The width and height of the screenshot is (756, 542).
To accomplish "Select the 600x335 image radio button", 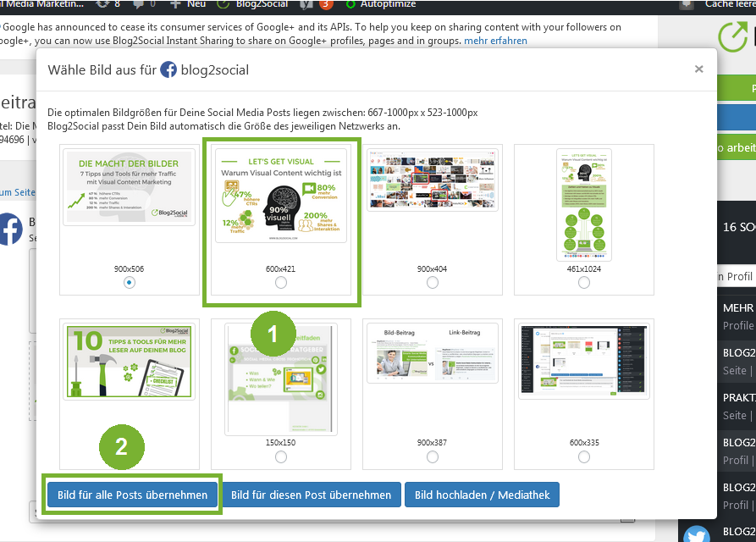I will tap(584, 456).
